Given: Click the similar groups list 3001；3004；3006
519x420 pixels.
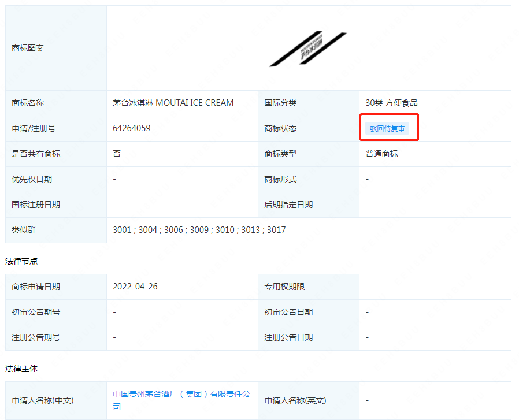Looking at the screenshot, I should pyautogui.click(x=199, y=230).
